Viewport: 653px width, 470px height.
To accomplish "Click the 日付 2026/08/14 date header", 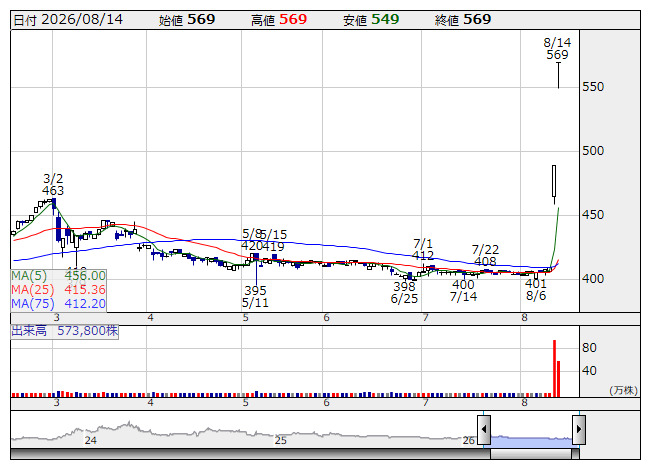I will pos(68,20).
